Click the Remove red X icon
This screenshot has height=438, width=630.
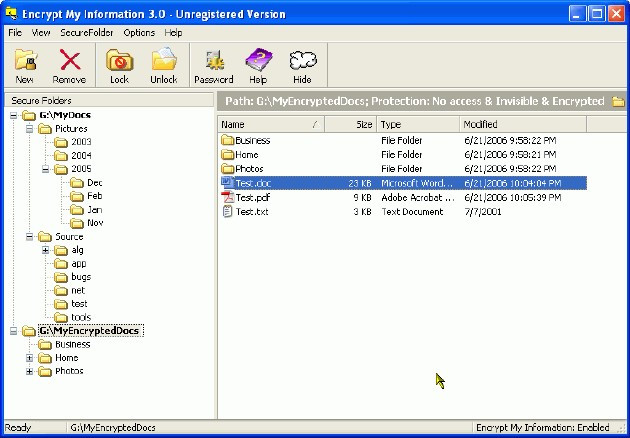70,60
